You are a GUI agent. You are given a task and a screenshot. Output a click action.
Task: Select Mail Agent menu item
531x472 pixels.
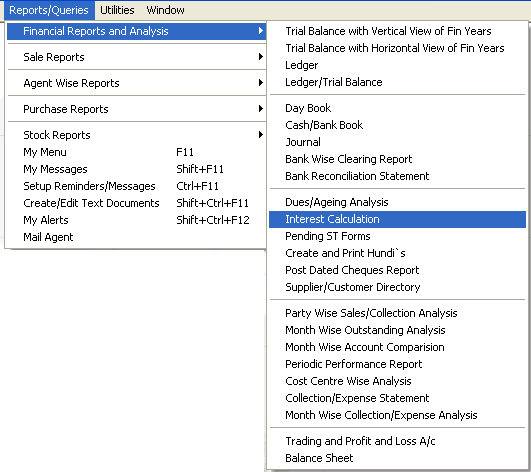tap(136, 237)
